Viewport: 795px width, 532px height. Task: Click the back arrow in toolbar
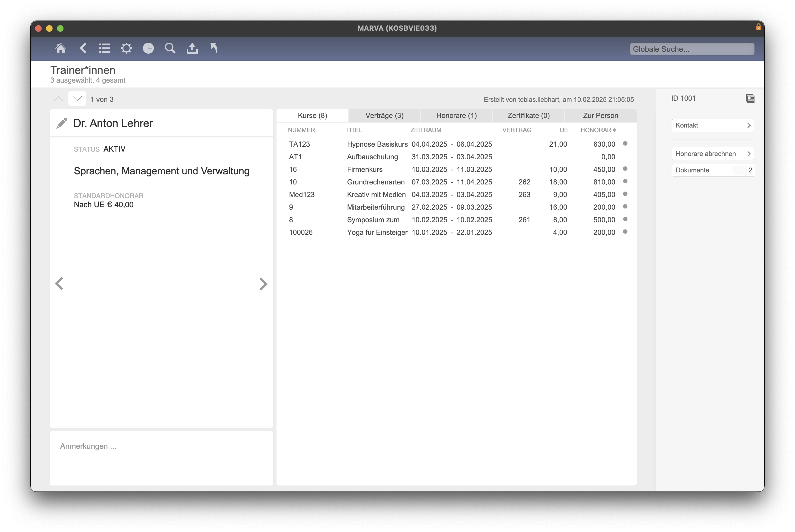point(83,48)
